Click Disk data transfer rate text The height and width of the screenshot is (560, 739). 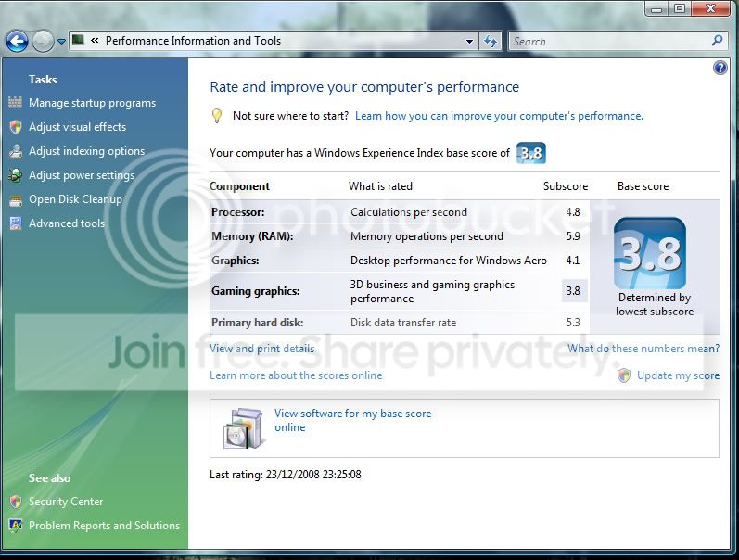(403, 323)
